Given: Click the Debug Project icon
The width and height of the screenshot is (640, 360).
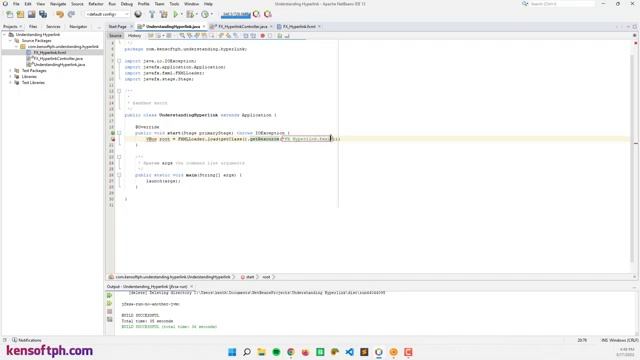Looking at the screenshot, I should (190, 14).
